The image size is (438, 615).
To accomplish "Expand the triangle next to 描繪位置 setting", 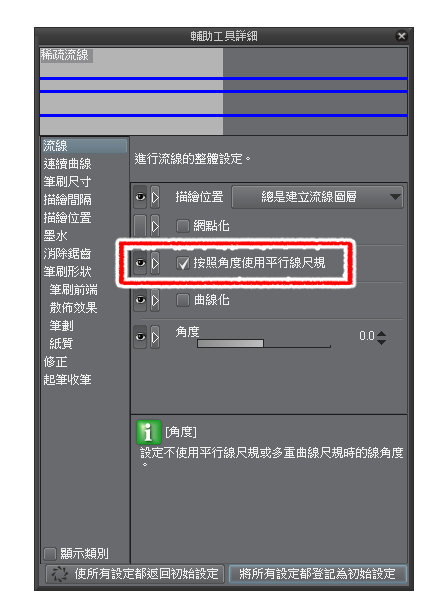I will coord(155,197).
